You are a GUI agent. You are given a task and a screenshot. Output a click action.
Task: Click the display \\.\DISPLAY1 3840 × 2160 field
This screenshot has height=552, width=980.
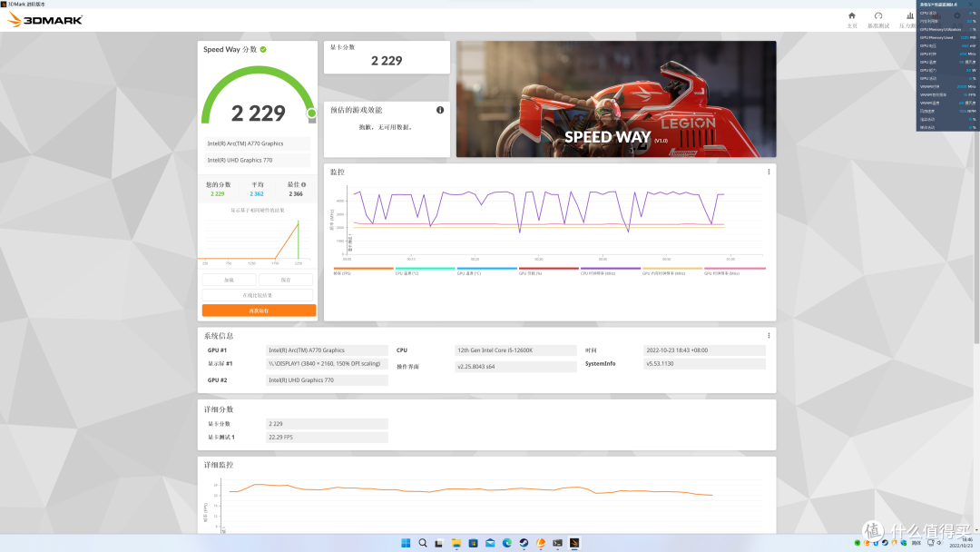click(x=327, y=364)
